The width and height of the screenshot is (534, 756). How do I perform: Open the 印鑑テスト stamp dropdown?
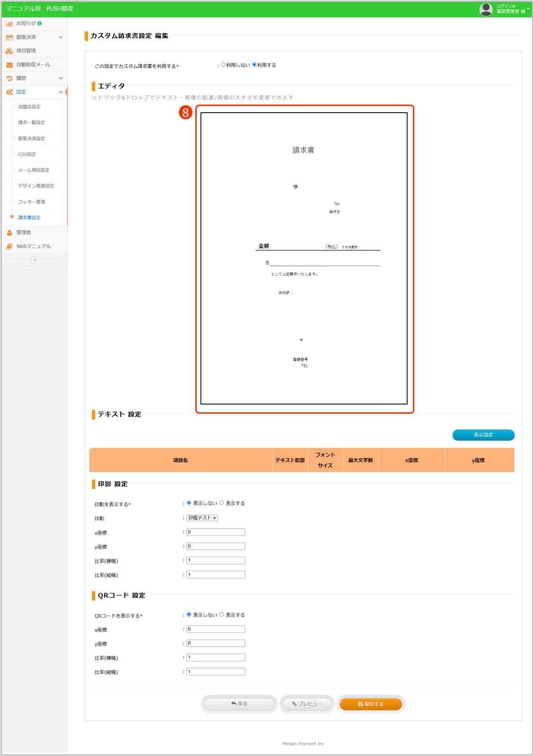point(202,518)
